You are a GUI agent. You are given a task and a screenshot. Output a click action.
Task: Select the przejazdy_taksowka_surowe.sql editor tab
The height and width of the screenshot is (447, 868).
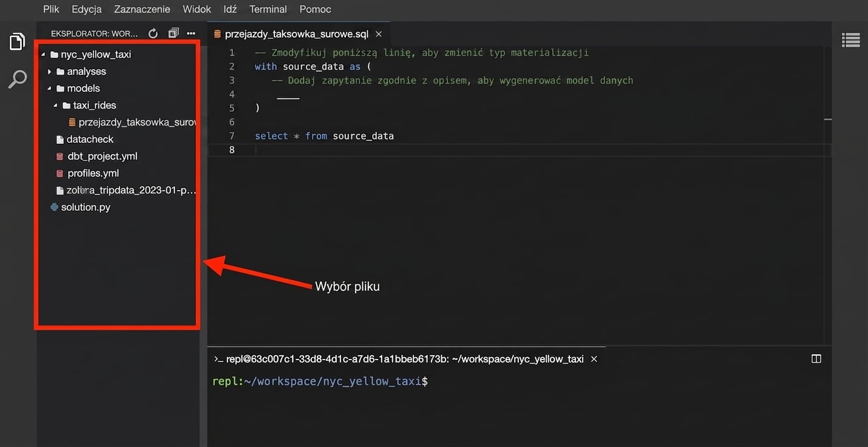pyautogui.click(x=299, y=34)
